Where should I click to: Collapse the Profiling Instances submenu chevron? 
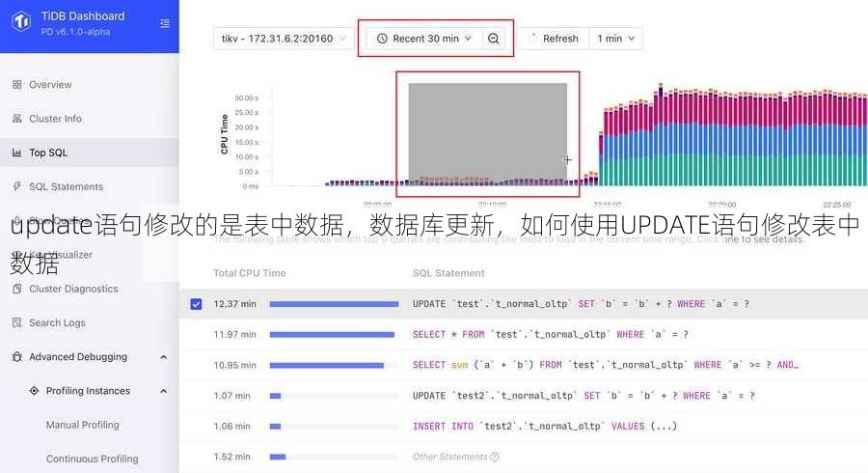click(x=163, y=391)
